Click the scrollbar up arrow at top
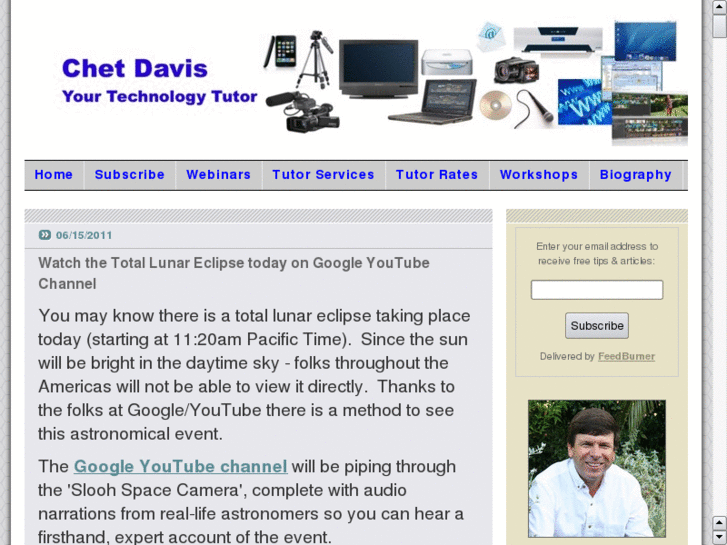This screenshot has height=545, width=727. click(719, 6)
